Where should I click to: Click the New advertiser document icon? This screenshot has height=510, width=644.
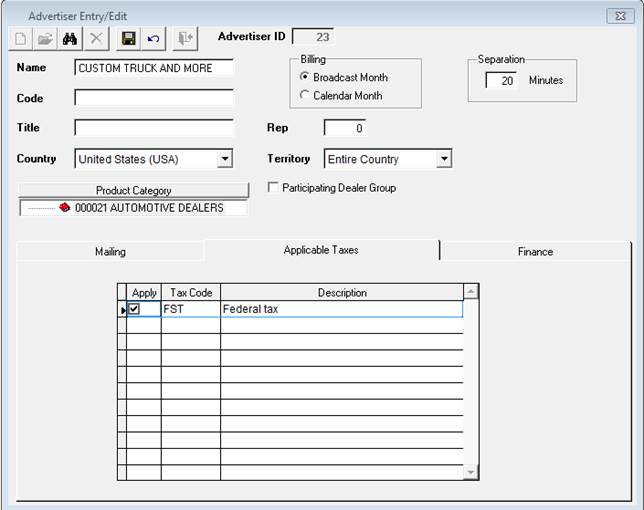20,38
